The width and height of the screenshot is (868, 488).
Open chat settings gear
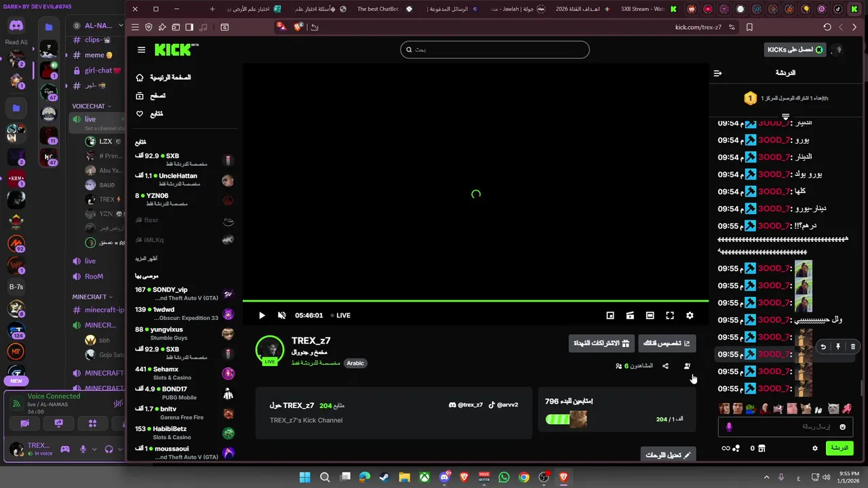[815, 448]
